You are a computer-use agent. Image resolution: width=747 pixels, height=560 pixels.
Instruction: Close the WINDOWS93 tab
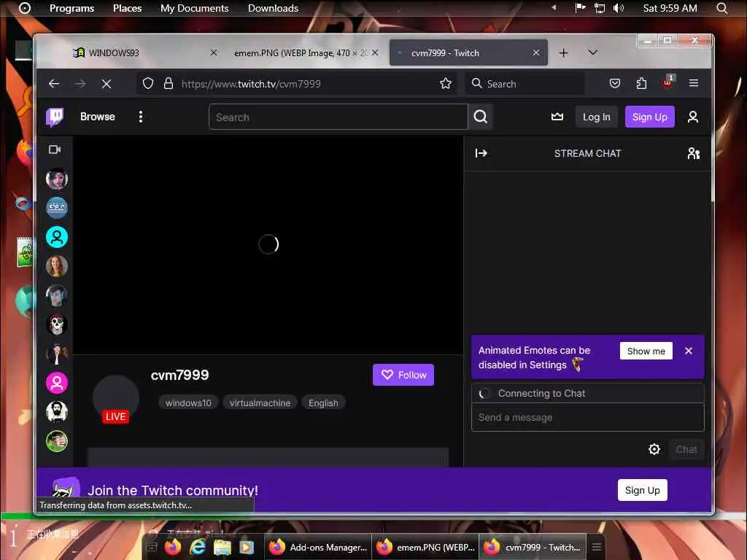point(214,52)
